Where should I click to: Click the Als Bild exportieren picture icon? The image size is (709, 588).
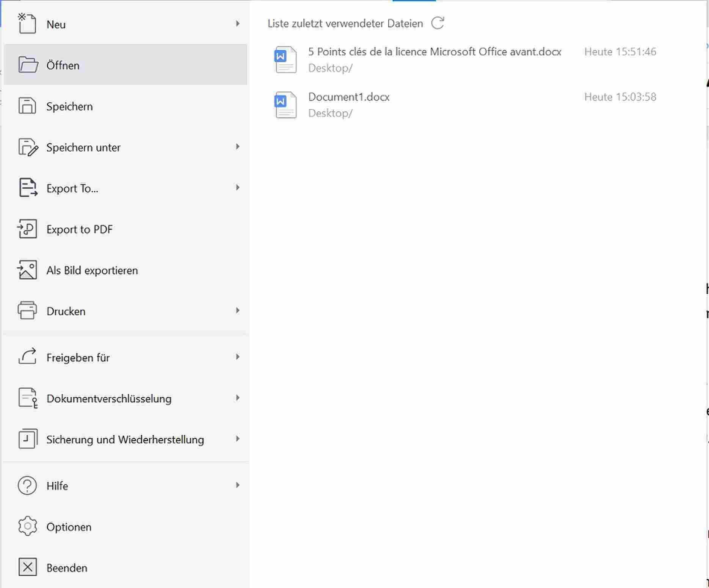pyautogui.click(x=27, y=270)
